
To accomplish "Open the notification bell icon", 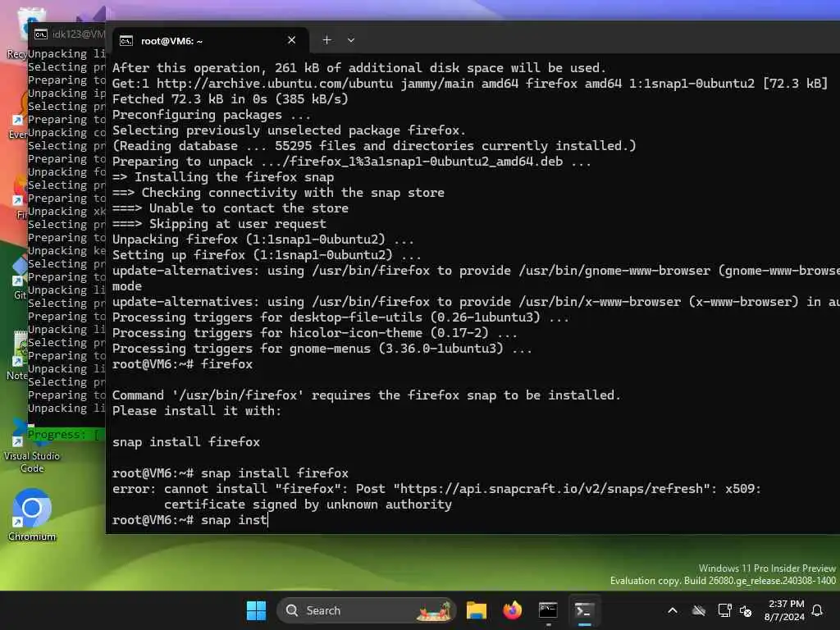I will coord(817,610).
